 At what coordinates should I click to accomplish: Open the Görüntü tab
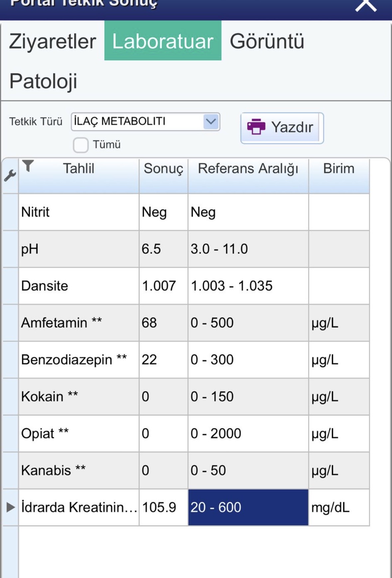267,41
